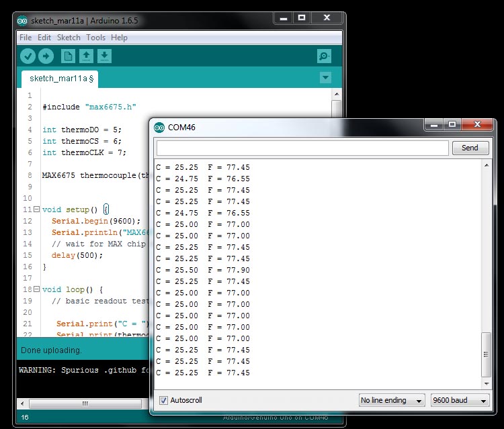This screenshot has height=429, width=504.
Task: Click the Send button
Action: pyautogui.click(x=470, y=148)
